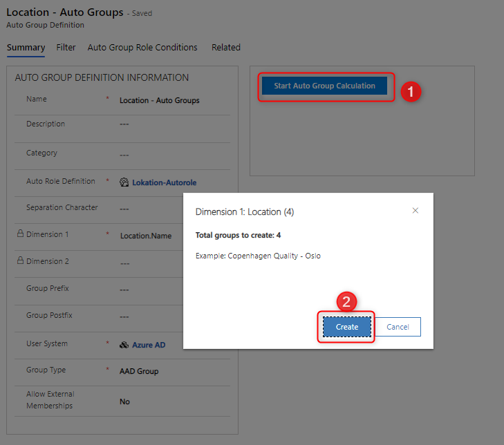Viewport: 504px width, 445px height.
Task: Open the Group Type field showing AAD Group
Action: [x=139, y=371]
